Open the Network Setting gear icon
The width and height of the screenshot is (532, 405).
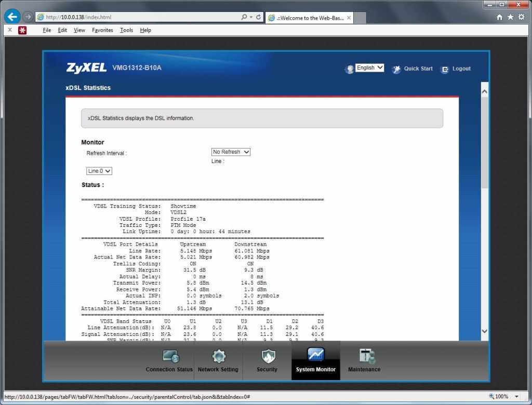pos(219,357)
